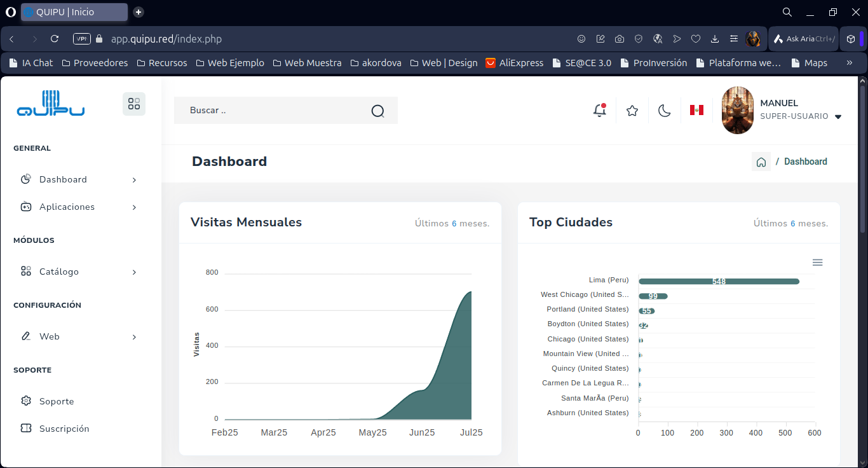Image resolution: width=868 pixels, height=468 pixels.
Task: Click the Lima (Peru) chart bar
Action: point(718,282)
